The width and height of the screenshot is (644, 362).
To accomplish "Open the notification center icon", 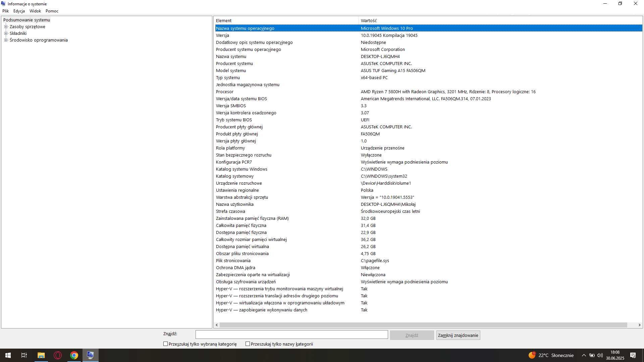I will (x=633, y=355).
